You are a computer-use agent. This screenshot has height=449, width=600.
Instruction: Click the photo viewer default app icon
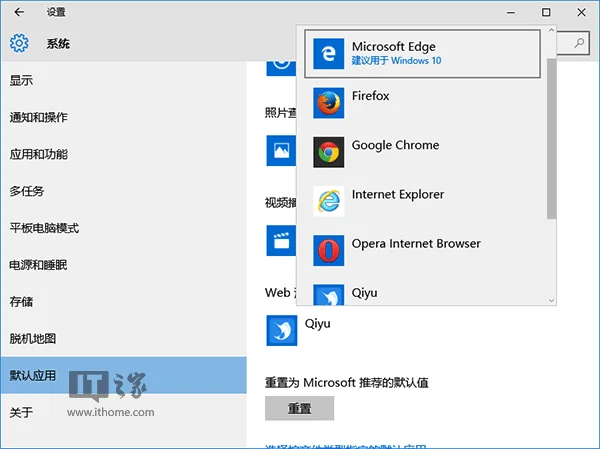[281, 151]
